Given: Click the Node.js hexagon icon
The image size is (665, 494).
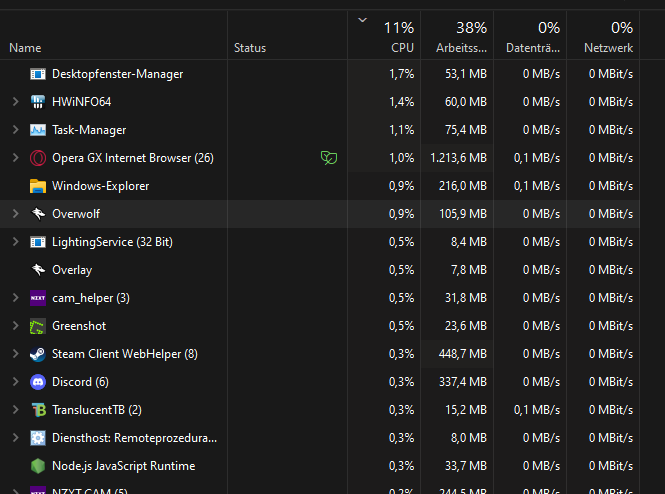Looking at the screenshot, I should coord(38,466).
